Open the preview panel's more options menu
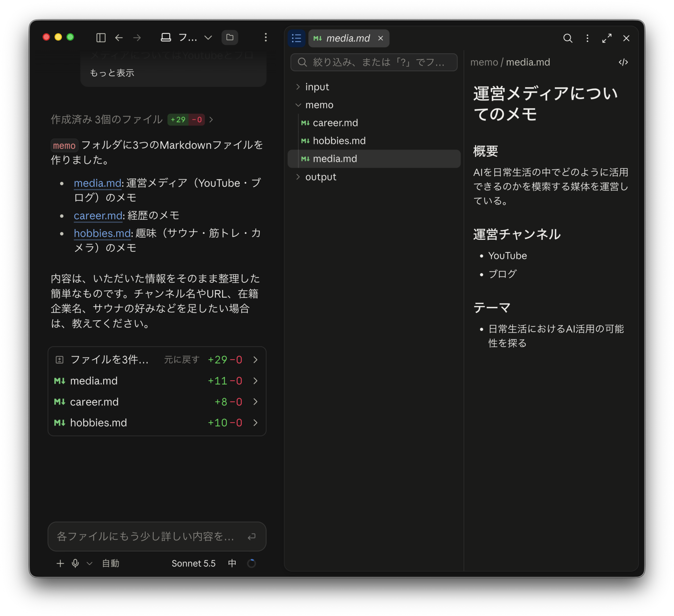This screenshot has height=616, width=674. [587, 38]
